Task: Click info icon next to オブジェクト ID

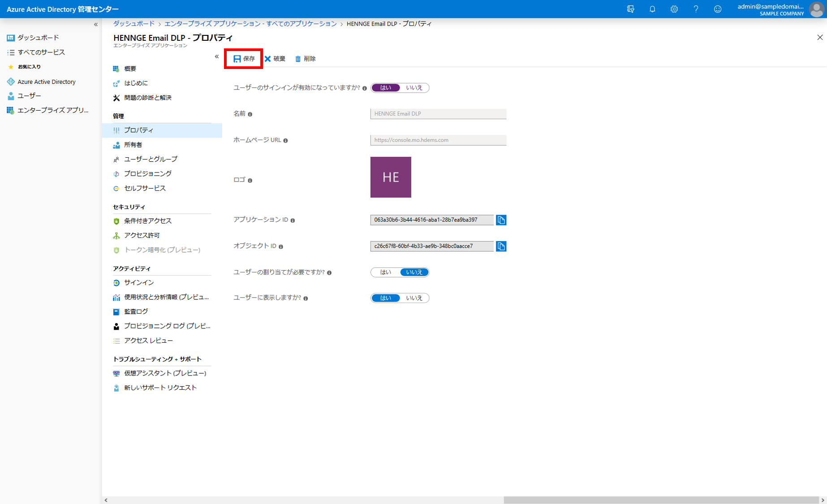Action: click(281, 246)
